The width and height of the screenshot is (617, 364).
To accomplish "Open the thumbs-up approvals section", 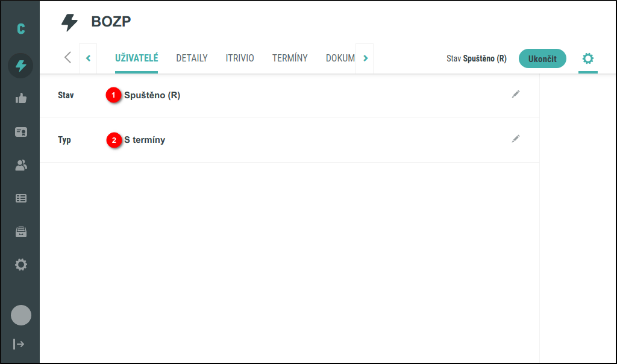I will 20,98.
